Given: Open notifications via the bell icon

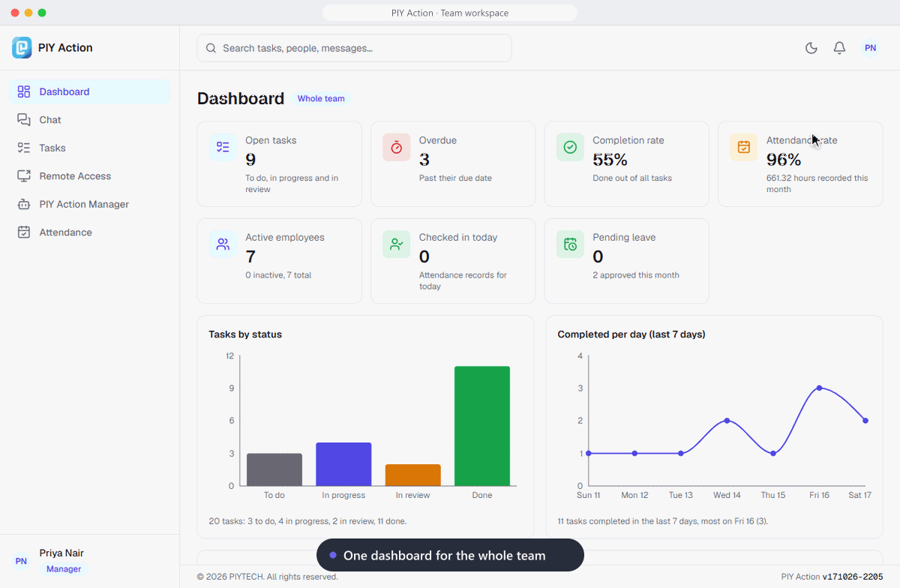Looking at the screenshot, I should tap(839, 48).
